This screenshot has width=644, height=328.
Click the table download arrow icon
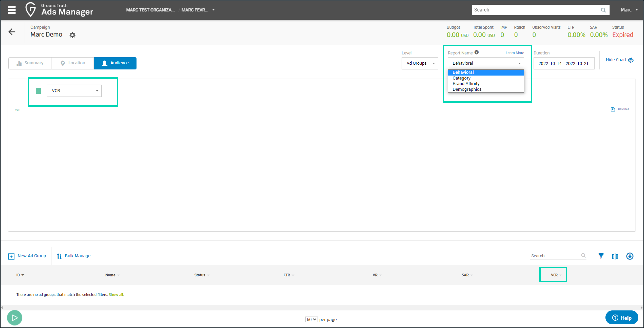630,256
